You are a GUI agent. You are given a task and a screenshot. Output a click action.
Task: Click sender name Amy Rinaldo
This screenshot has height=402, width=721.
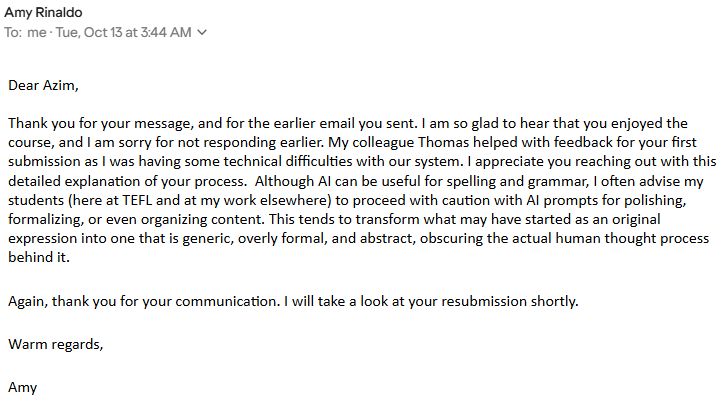43,12
